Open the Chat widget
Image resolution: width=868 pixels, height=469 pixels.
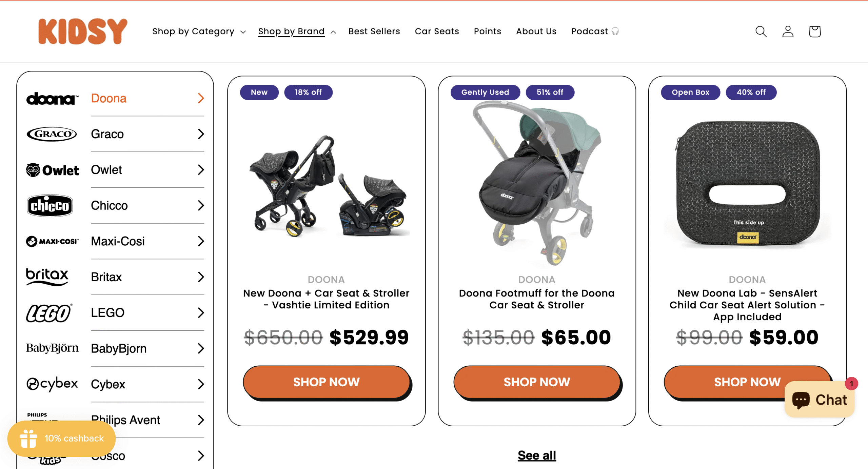tap(820, 400)
